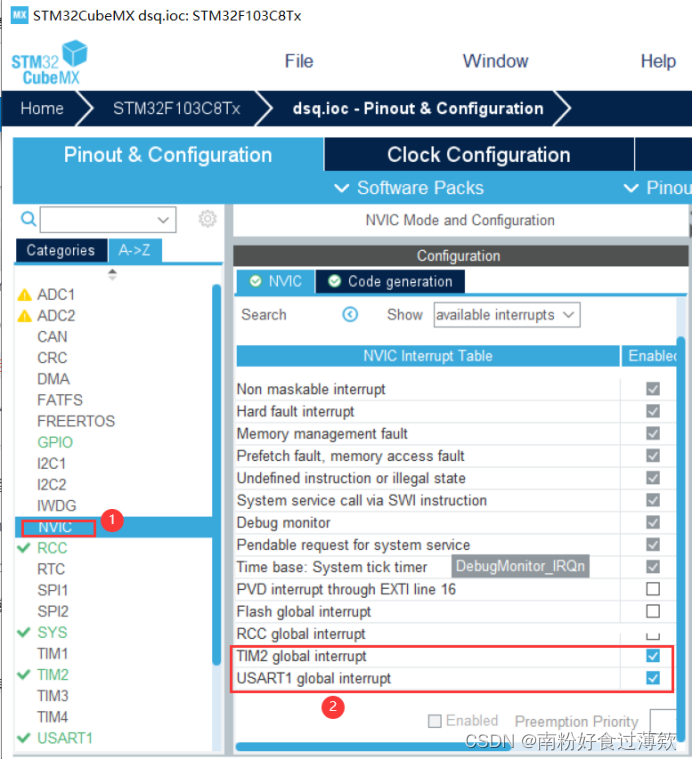
Task: Select CAN in the peripheral list
Action: coord(52,336)
